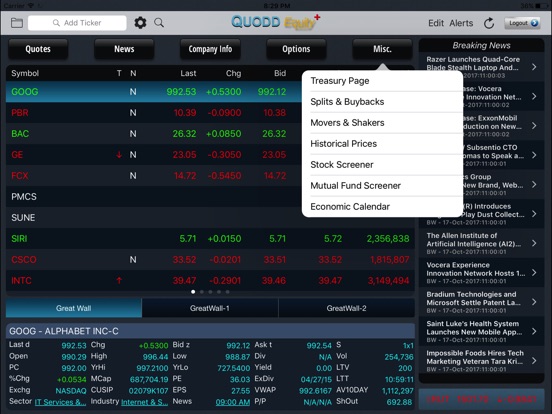Select the CSCO symbol

point(24,259)
